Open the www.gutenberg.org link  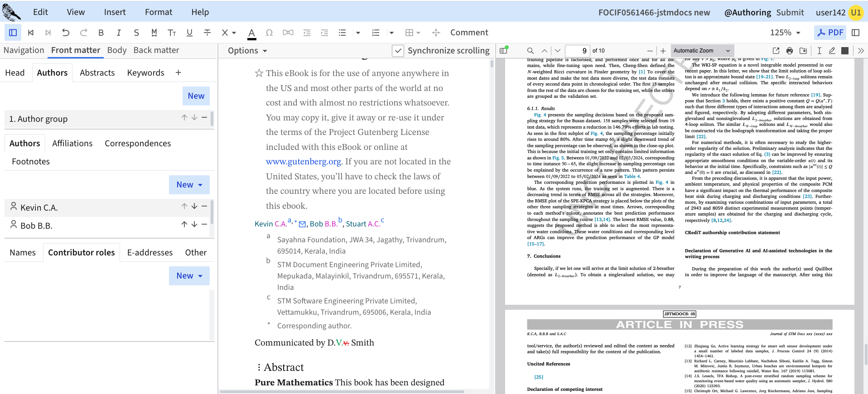(x=304, y=162)
